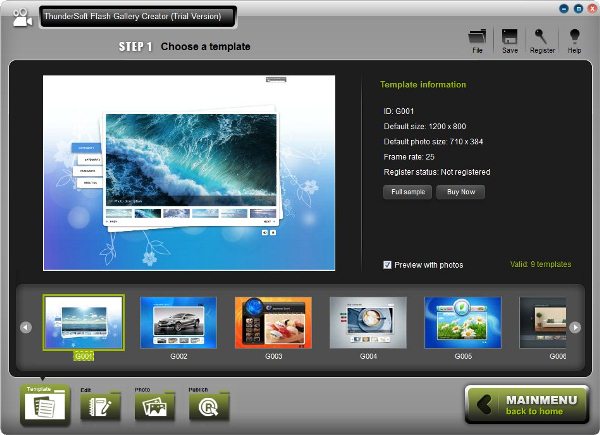
Task: Show more templates with right arrow
Action: click(x=575, y=327)
